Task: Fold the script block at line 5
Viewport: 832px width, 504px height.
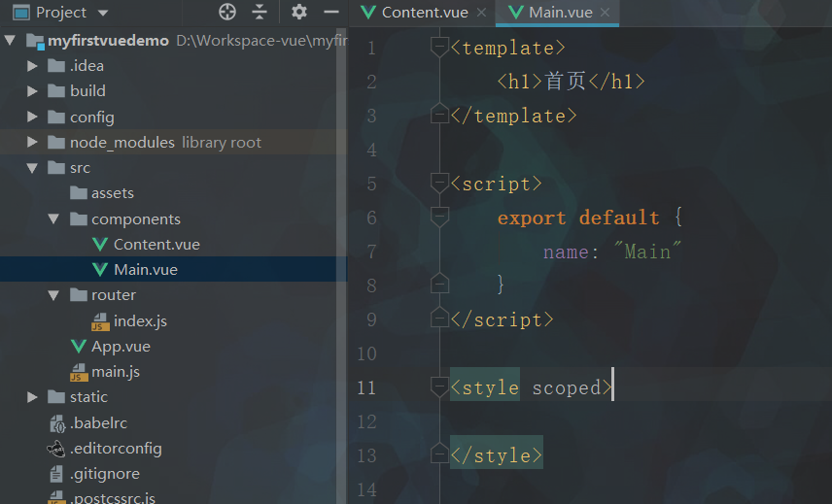Action: click(x=439, y=184)
